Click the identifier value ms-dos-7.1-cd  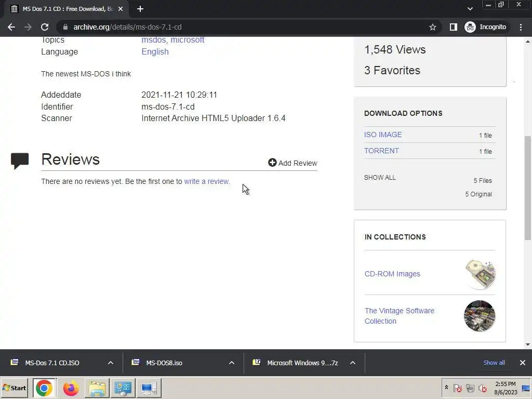click(168, 107)
